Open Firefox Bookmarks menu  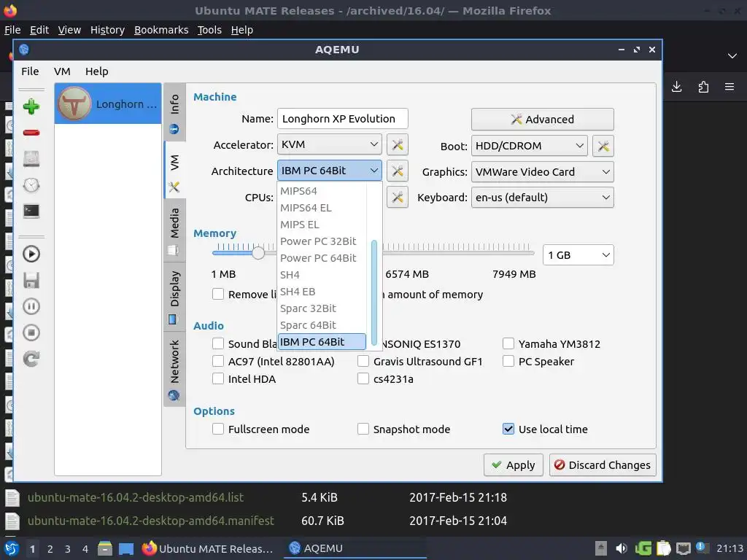coord(161,30)
